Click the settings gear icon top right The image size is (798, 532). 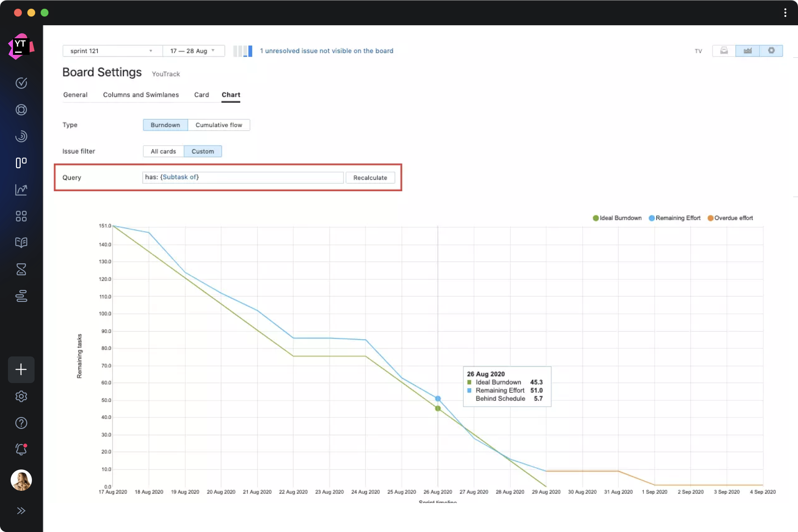click(771, 51)
